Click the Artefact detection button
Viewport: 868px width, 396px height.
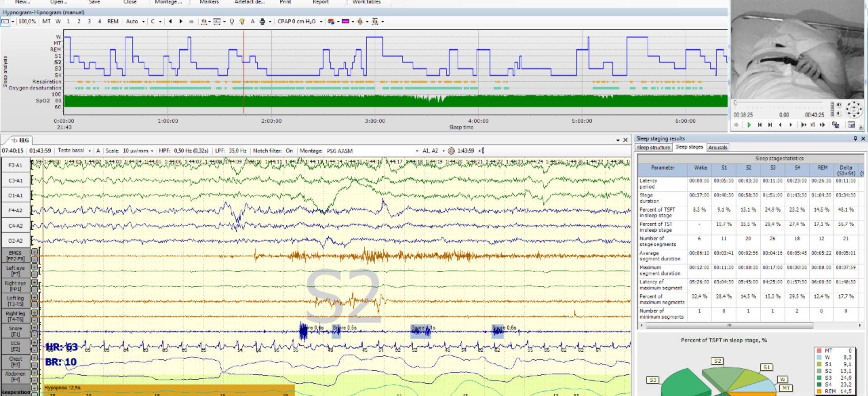(x=250, y=2)
